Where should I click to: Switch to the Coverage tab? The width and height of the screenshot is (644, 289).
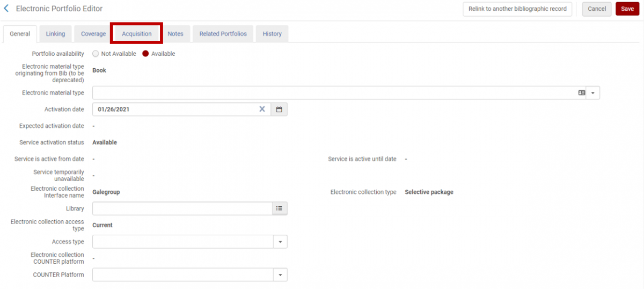[93, 34]
